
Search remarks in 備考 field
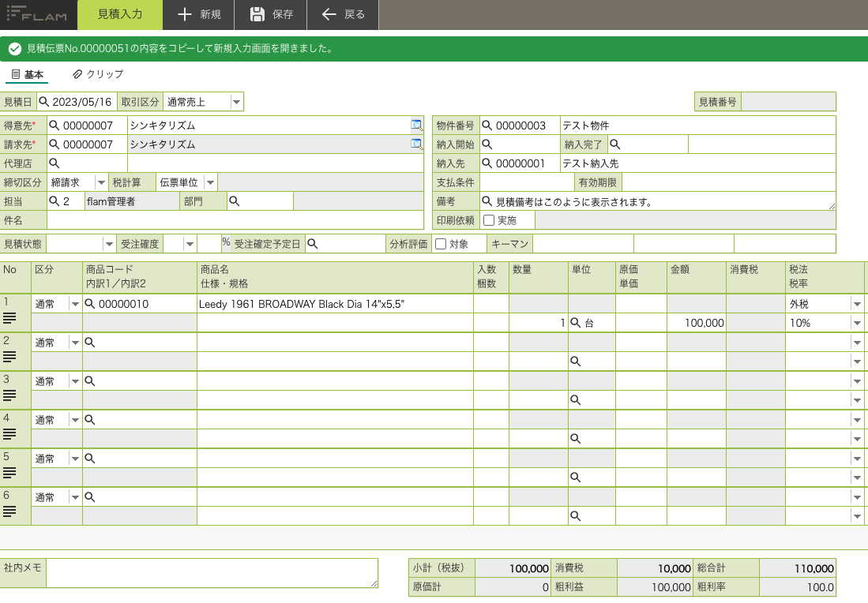coord(487,201)
